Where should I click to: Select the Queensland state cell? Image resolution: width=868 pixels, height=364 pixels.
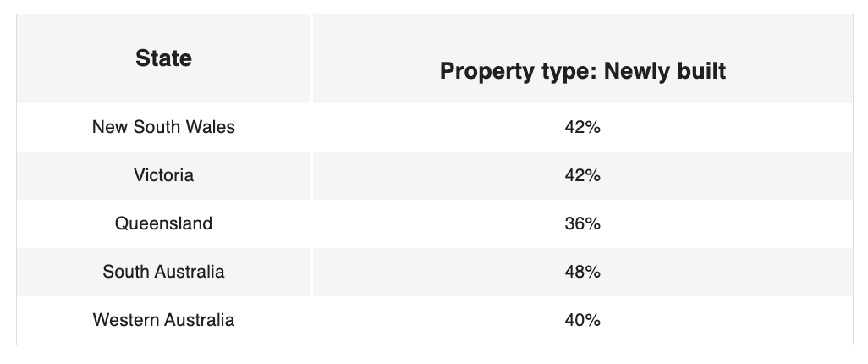click(163, 223)
